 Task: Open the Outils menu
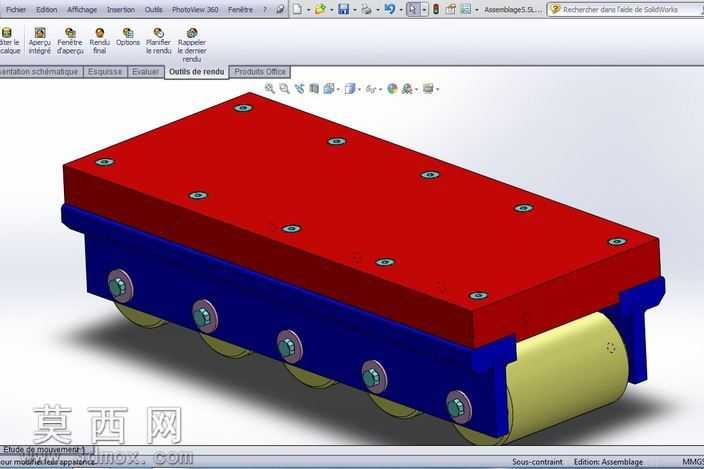(x=154, y=9)
